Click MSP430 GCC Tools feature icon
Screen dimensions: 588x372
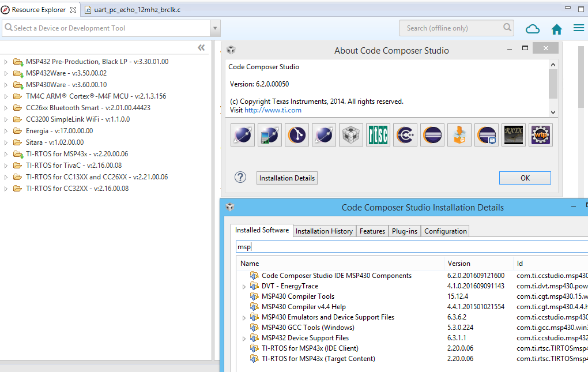254,328
